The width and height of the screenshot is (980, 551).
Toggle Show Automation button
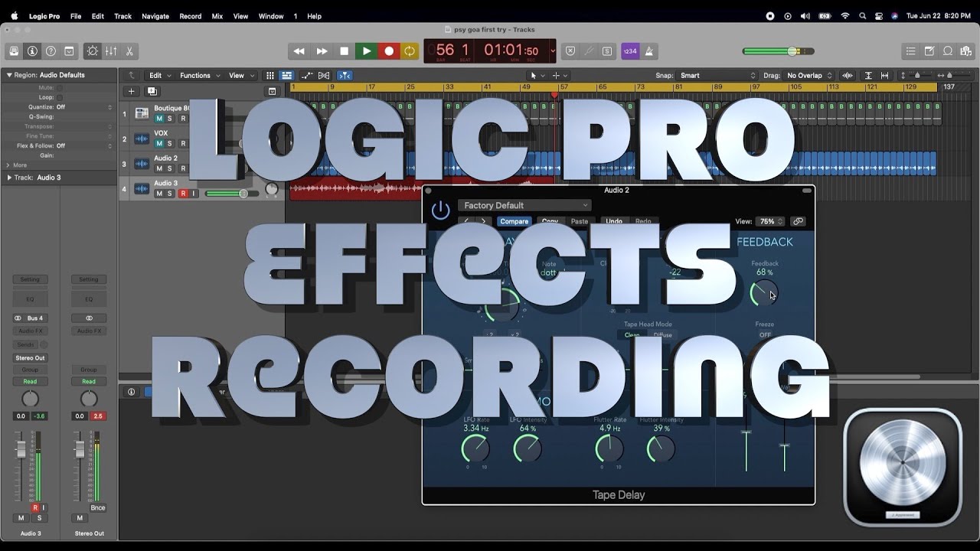coord(307,76)
